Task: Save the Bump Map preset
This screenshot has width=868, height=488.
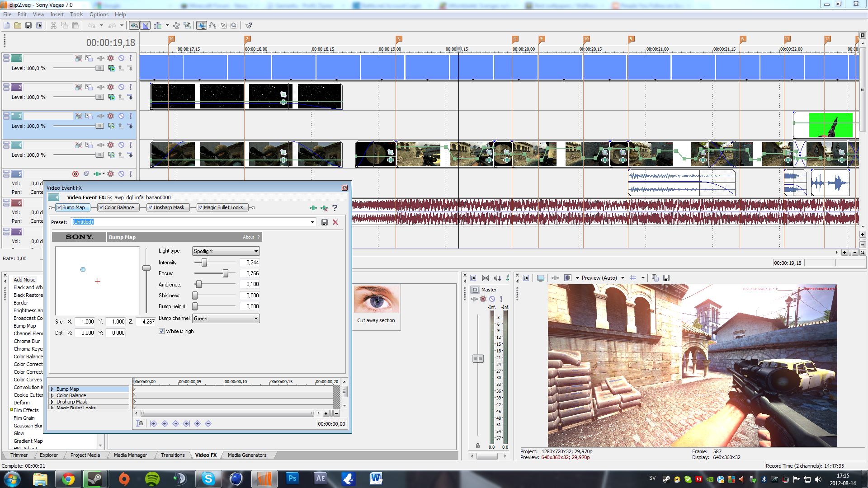Action: click(x=324, y=222)
